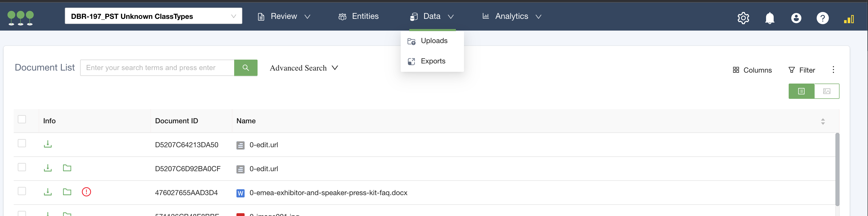Image resolution: width=868 pixels, height=216 pixels.
Task: Click the green search magnifier button
Action: pyautogui.click(x=246, y=68)
